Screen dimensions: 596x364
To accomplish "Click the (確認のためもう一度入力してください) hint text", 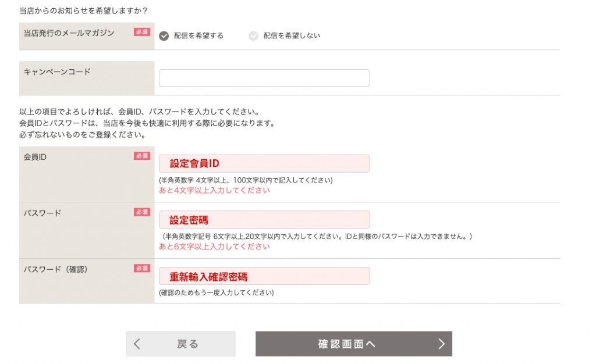I will (x=217, y=292).
